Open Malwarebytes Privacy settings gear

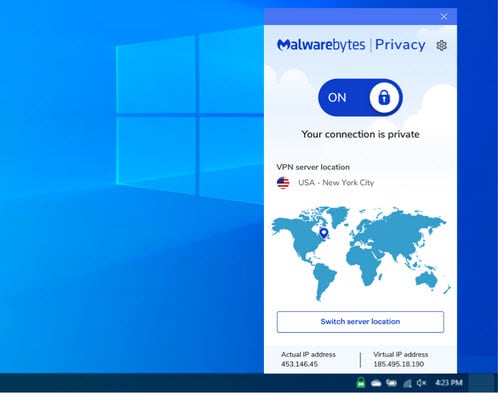(x=441, y=45)
